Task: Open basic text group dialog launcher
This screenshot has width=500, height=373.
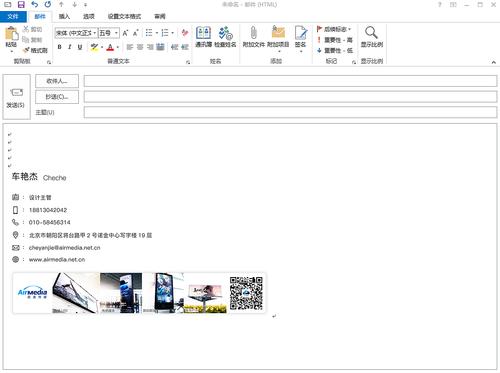Action: tap(188, 62)
